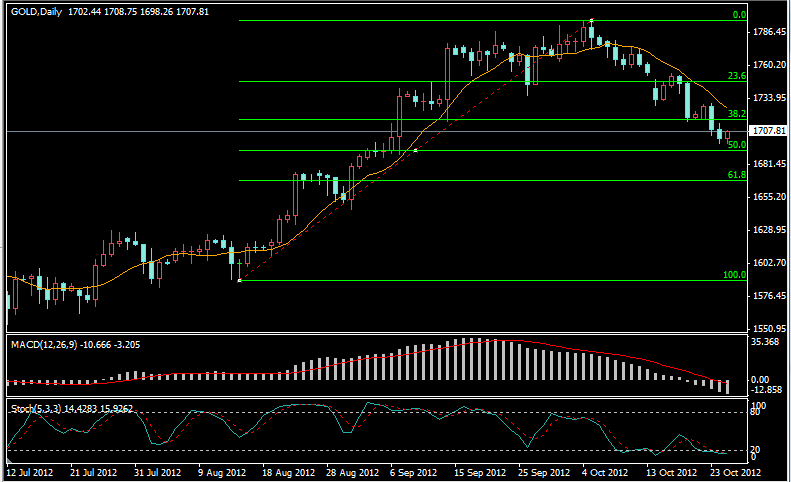
Task: Click price scale value 1681.45
Action: pos(769,164)
